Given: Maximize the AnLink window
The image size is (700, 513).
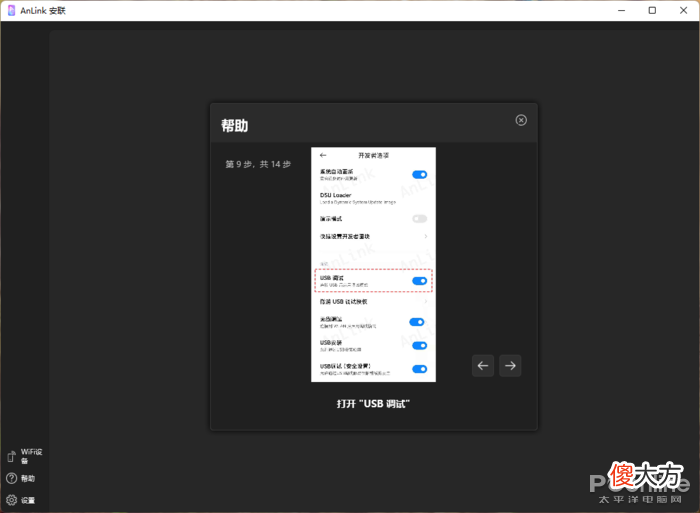Looking at the screenshot, I should 652,10.
